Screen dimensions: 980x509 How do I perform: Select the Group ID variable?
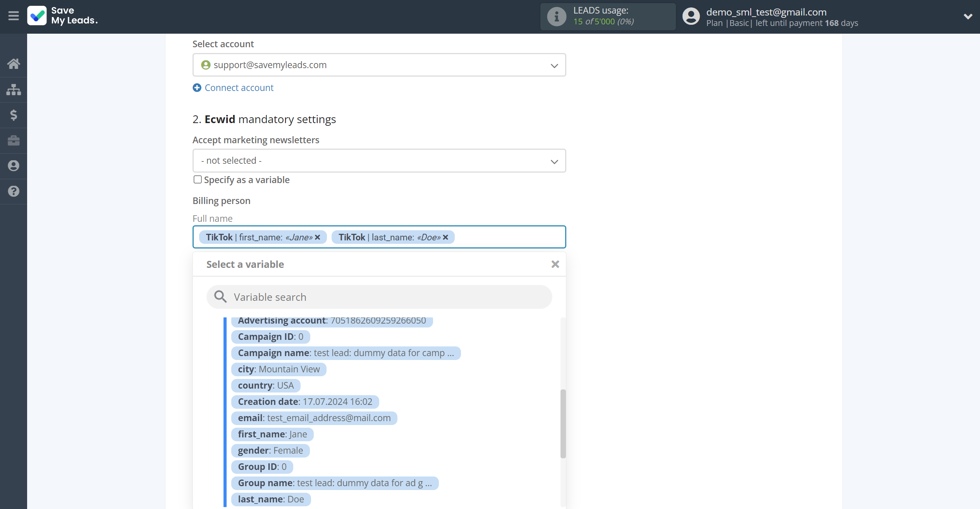pyautogui.click(x=262, y=467)
